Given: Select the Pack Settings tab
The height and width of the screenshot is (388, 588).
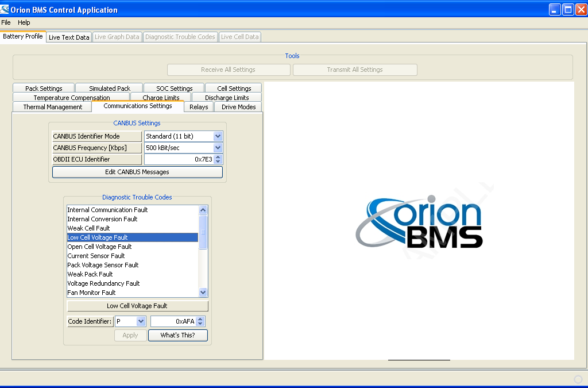Looking at the screenshot, I should 44,88.
